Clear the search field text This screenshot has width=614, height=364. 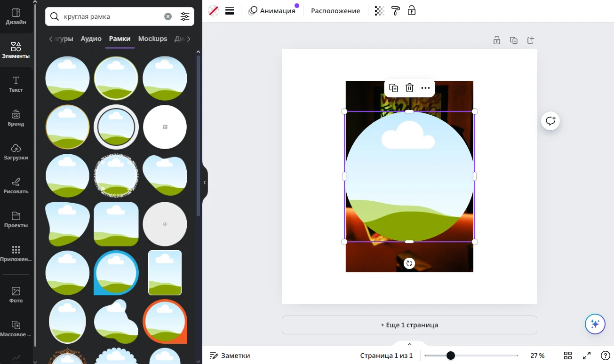click(168, 16)
